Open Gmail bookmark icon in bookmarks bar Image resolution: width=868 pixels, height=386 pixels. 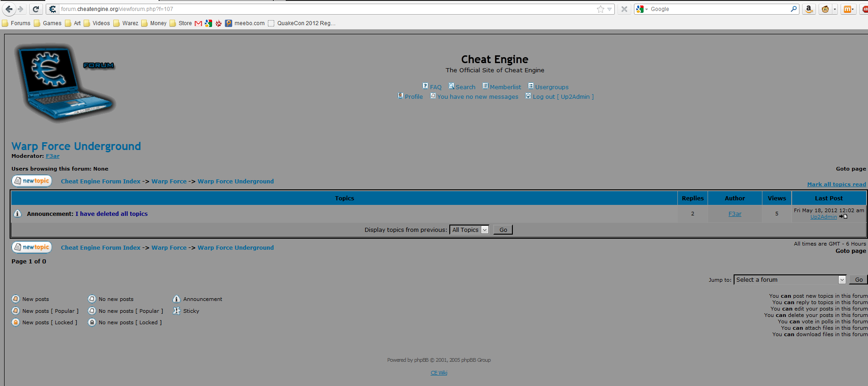(x=198, y=23)
